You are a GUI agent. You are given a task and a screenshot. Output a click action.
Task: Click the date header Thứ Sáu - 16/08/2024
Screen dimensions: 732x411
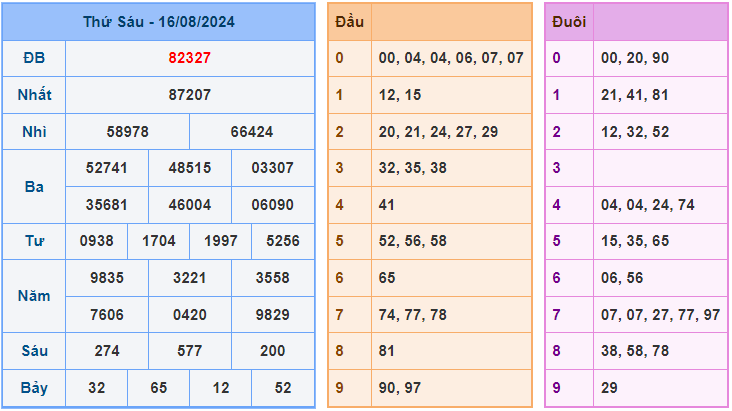[159, 21]
